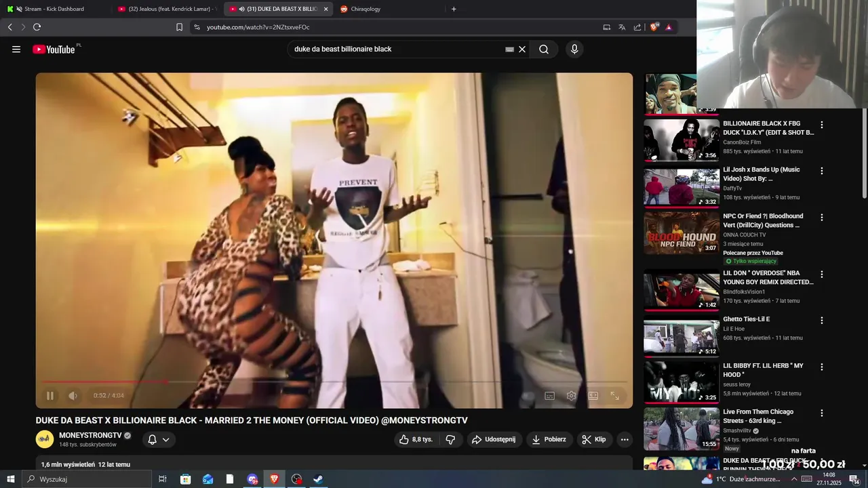Viewport: 868px width, 488px height.
Task: Bookmark this page in address bar
Action: click(x=179, y=27)
